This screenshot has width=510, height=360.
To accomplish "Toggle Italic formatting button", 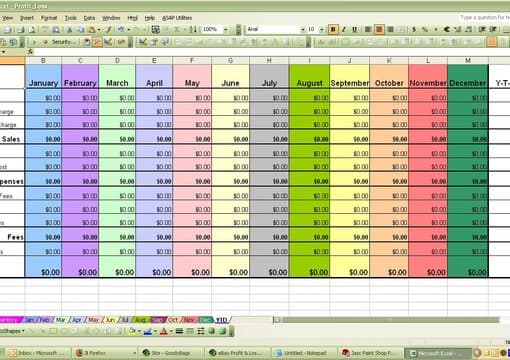I will [x=344, y=30].
